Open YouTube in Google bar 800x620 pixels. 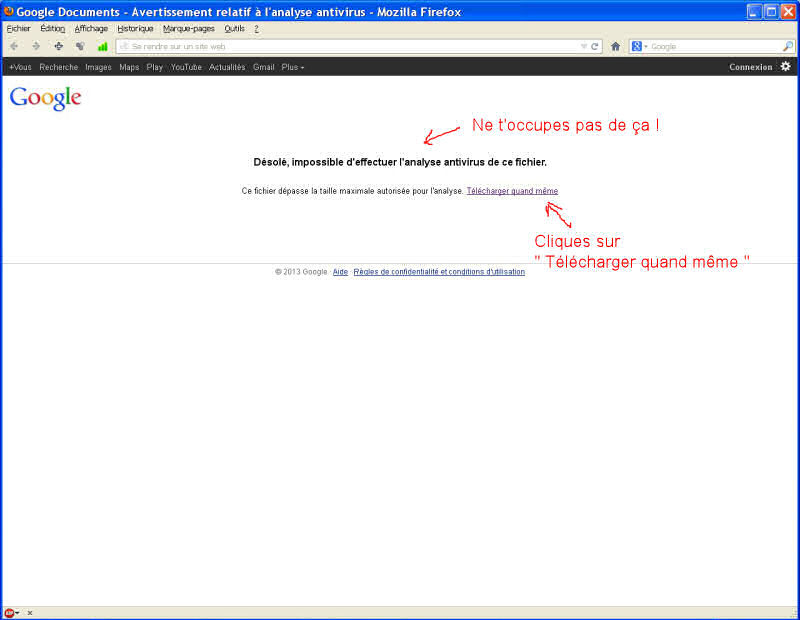pos(186,67)
